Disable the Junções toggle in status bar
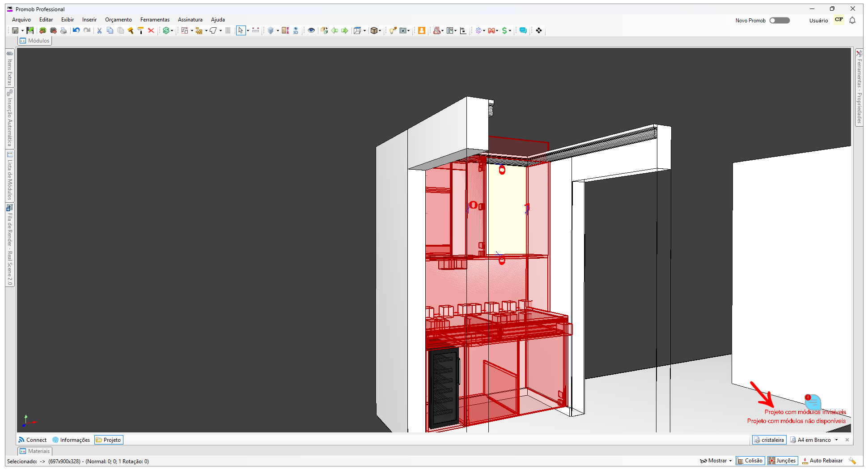This screenshot has width=868, height=470. 782,461
